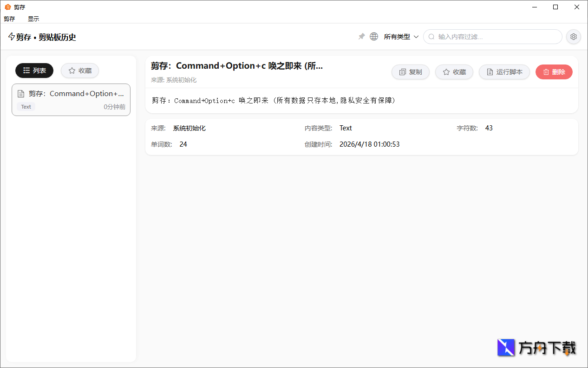The image size is (588, 368).
Task: Select the Command+Option clipboard item in the list
Action: [x=71, y=99]
